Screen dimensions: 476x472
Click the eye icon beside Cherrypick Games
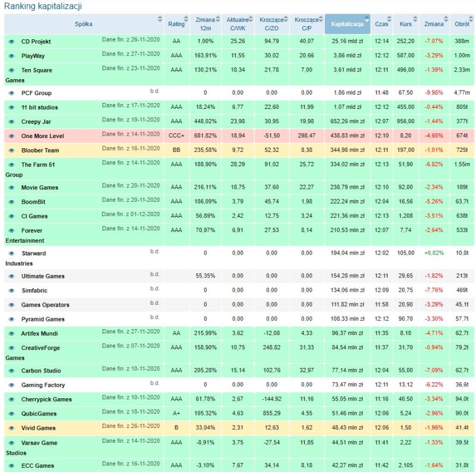point(11,399)
